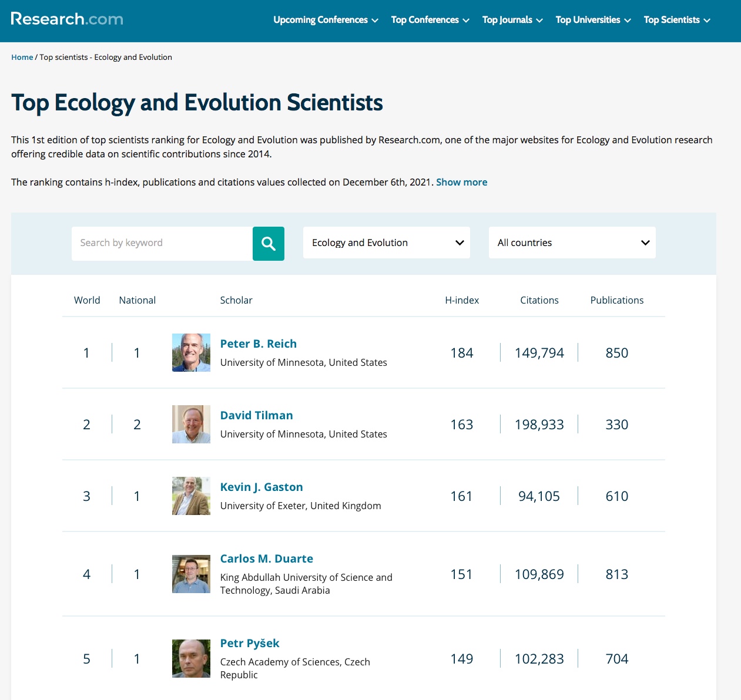This screenshot has height=700, width=741.
Task: Open Carlos M. Duarte's photo thumbnail
Action: [x=191, y=574]
